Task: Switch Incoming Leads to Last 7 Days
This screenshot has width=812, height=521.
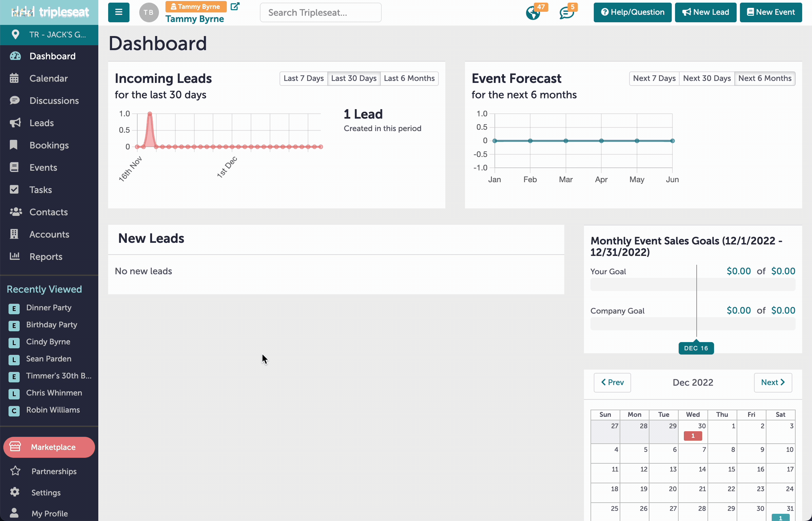Action: [303, 79]
